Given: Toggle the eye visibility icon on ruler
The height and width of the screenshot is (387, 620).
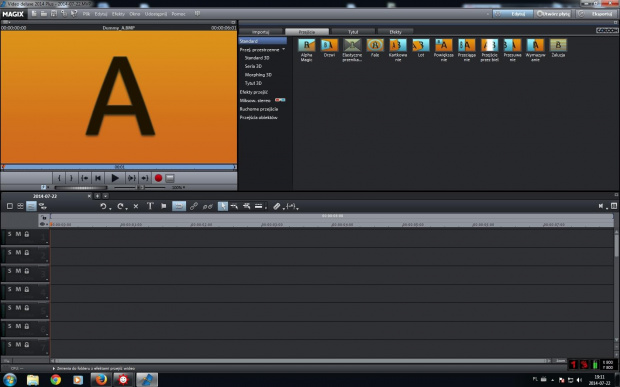Looking at the screenshot, I should pos(42,224).
